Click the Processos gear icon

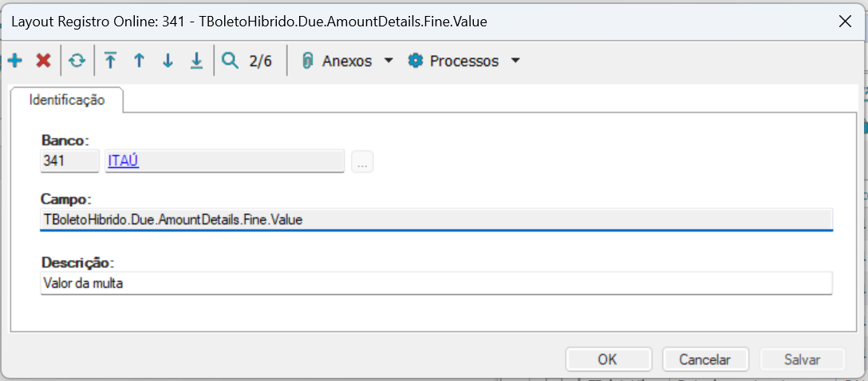pos(415,61)
